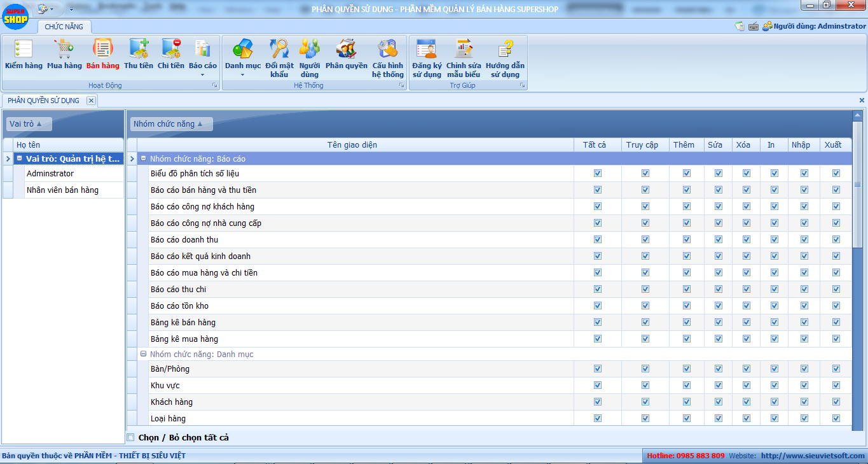
Task: Collapse the Nhóm chức năng: Danh mục group
Action: tap(144, 354)
